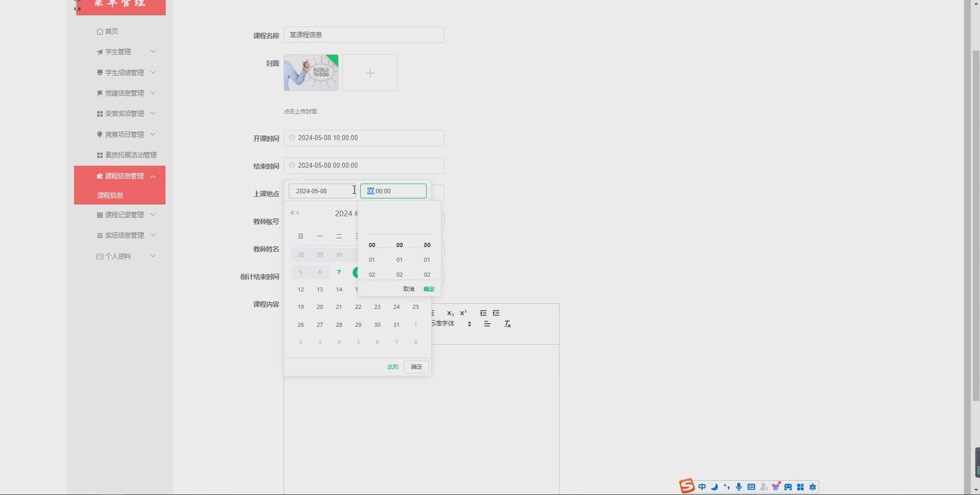Select date 14 in the calendar
The image size is (980, 495).
pos(339,289)
